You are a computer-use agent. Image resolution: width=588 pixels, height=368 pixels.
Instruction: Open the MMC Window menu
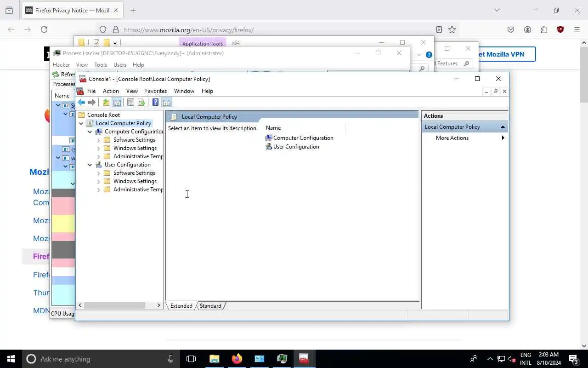click(x=184, y=91)
